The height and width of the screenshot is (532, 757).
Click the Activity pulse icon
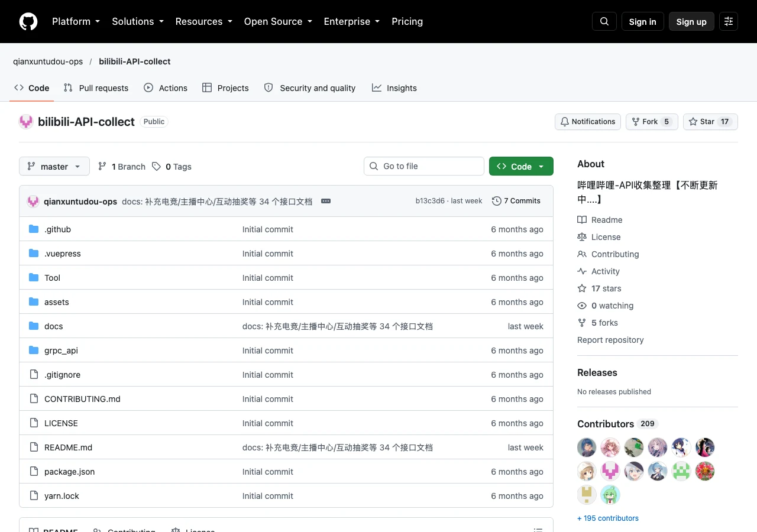coord(582,271)
